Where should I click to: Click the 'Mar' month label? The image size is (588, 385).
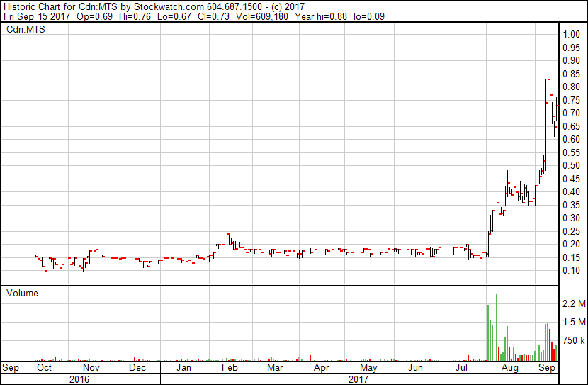coord(275,368)
